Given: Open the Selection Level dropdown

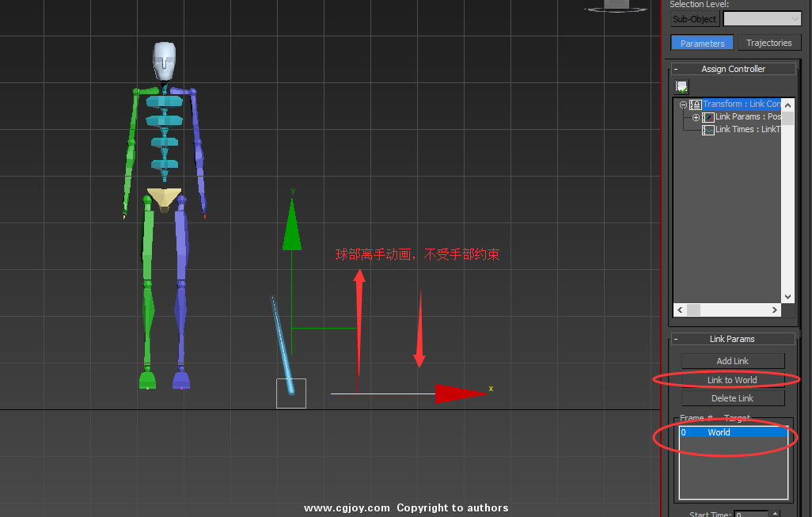Looking at the screenshot, I should pos(762,19).
